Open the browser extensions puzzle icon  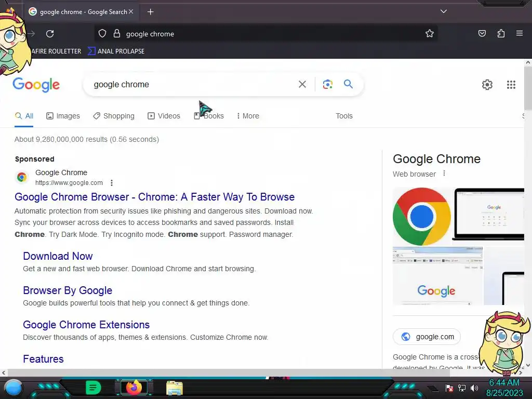(x=501, y=33)
